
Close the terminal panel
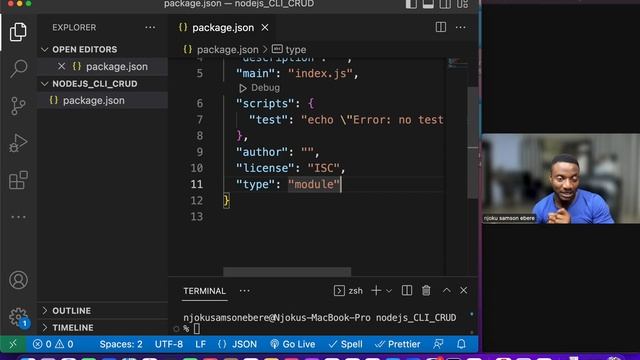point(464,290)
